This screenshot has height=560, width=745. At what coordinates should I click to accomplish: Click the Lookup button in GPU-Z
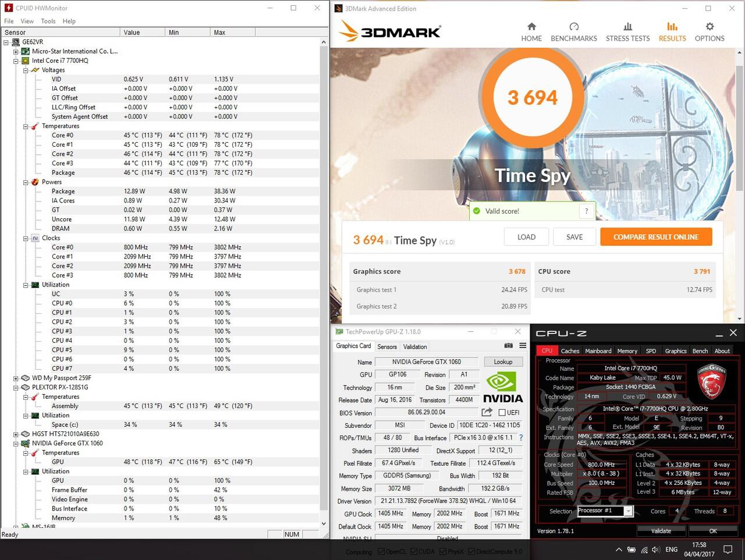point(503,361)
